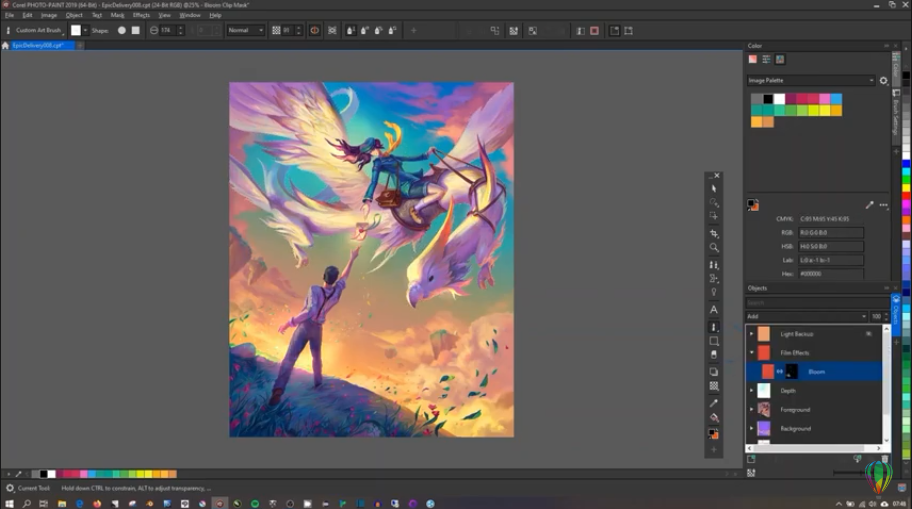912x509 pixels.
Task: Open the Effects menu
Action: pyautogui.click(x=141, y=15)
